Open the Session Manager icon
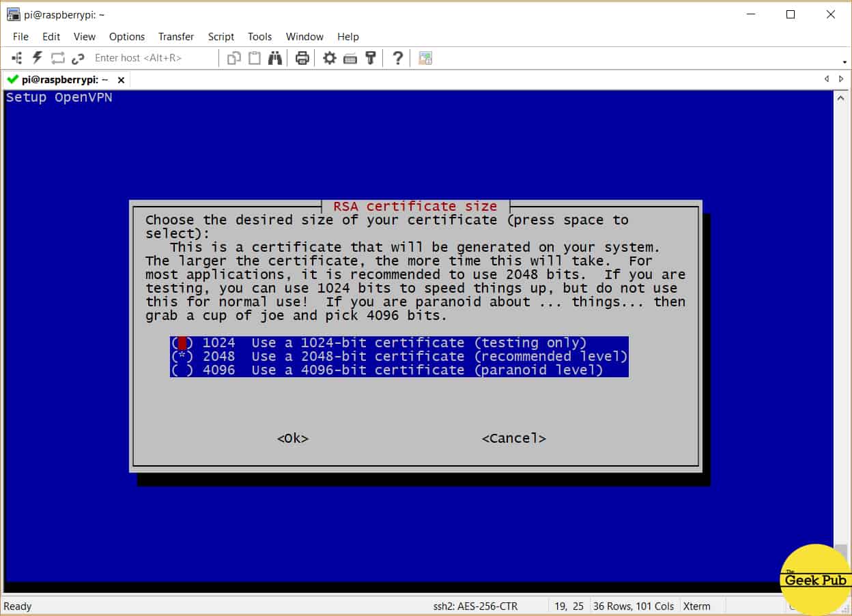Viewport: 852px width, 616px height. [x=17, y=58]
